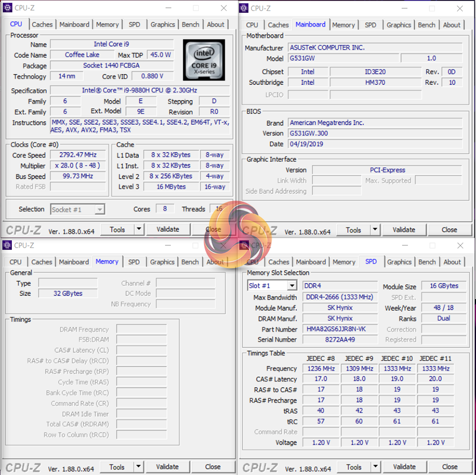
Task: Click the JEDEC #8 frequency 1236 MHz
Action: [x=321, y=369]
